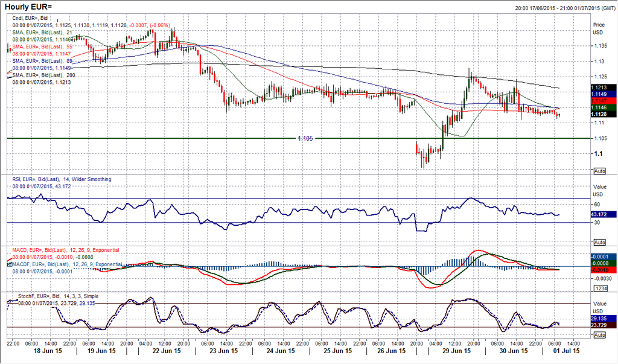Click the '22 Jun 15' date on the time axis
Viewport: 618px width, 364px height.
[x=167, y=351]
